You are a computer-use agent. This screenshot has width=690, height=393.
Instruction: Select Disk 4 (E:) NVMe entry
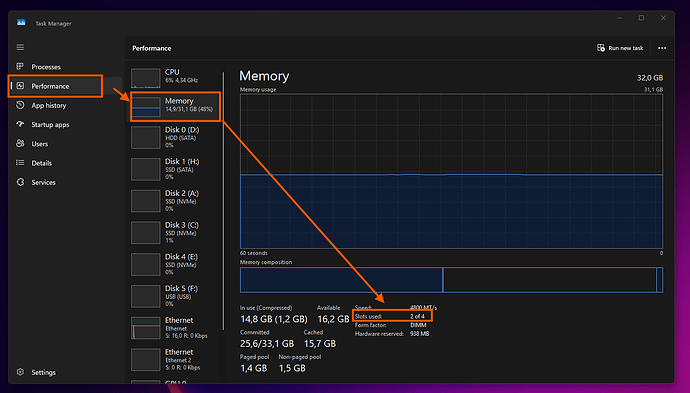(x=175, y=264)
